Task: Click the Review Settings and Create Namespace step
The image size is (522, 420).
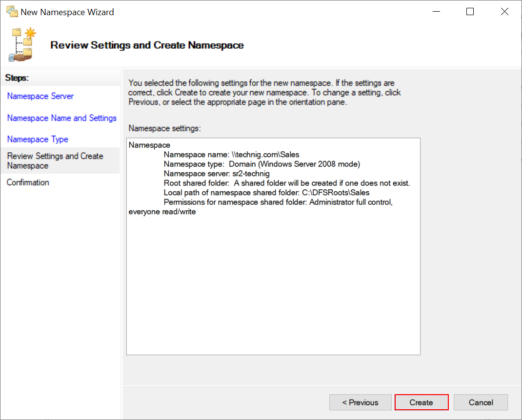Action: (55, 160)
